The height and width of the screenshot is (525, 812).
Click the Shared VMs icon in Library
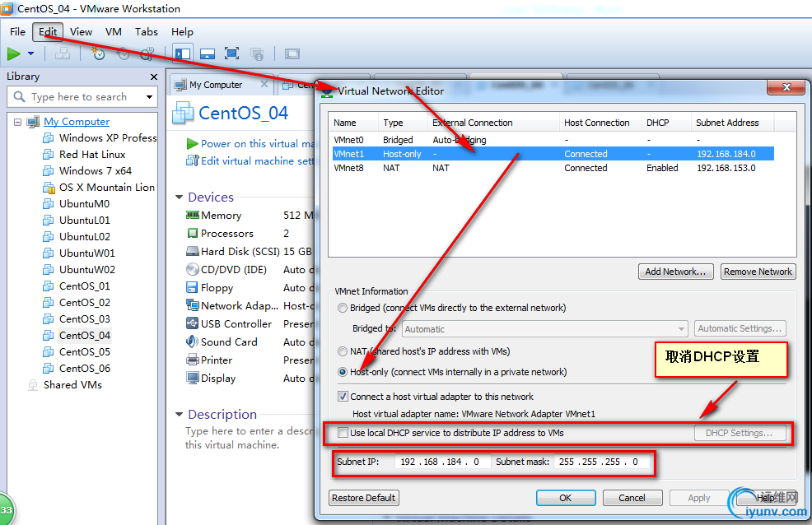(x=33, y=385)
